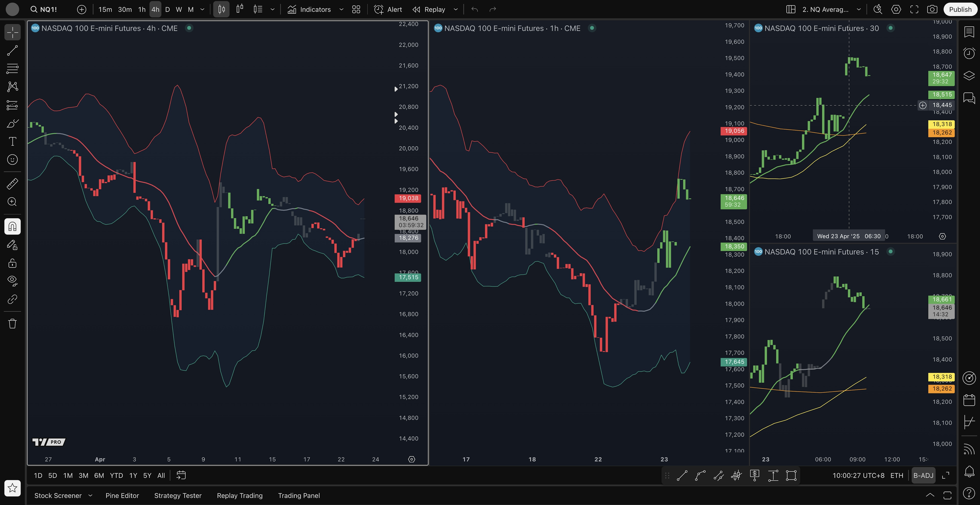
Task: Toggle B-ADJ contract adjustment
Action: [923, 475]
